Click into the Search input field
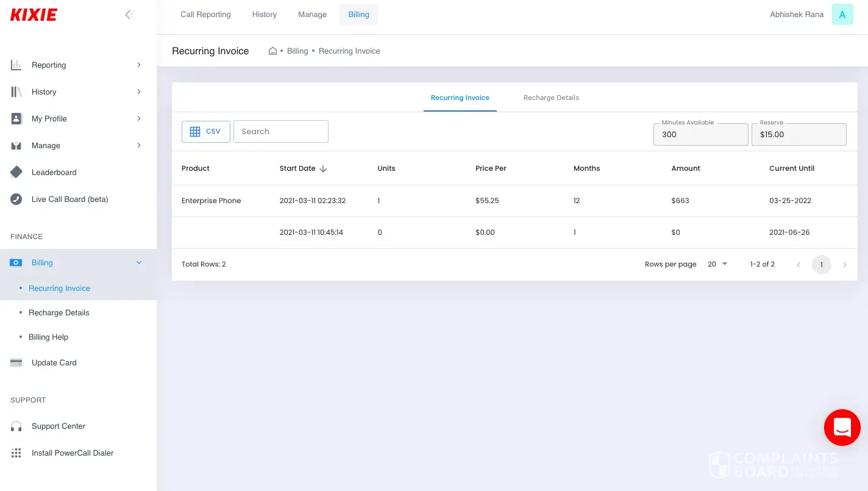The image size is (868, 491). pos(281,132)
